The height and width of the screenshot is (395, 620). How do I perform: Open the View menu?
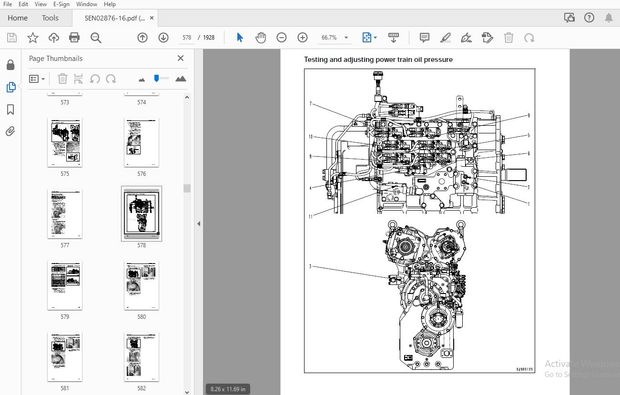40,4
